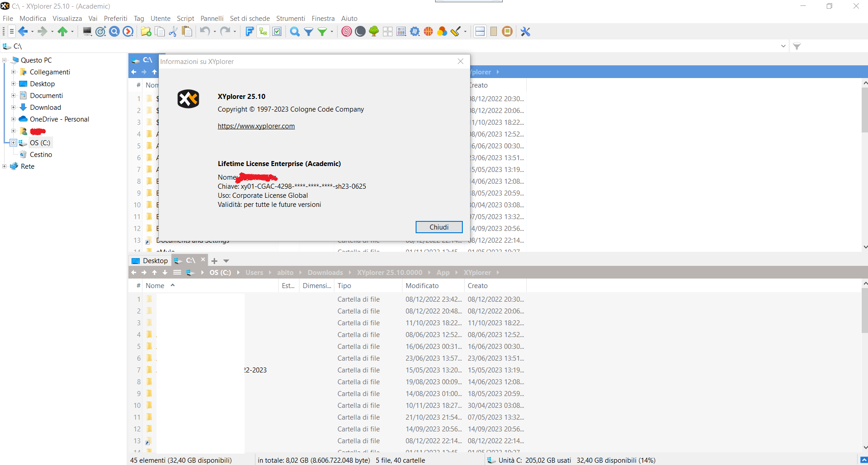Screen dimensions: 868x465
Task: Undo the last action via toolbar
Action: coord(205,31)
